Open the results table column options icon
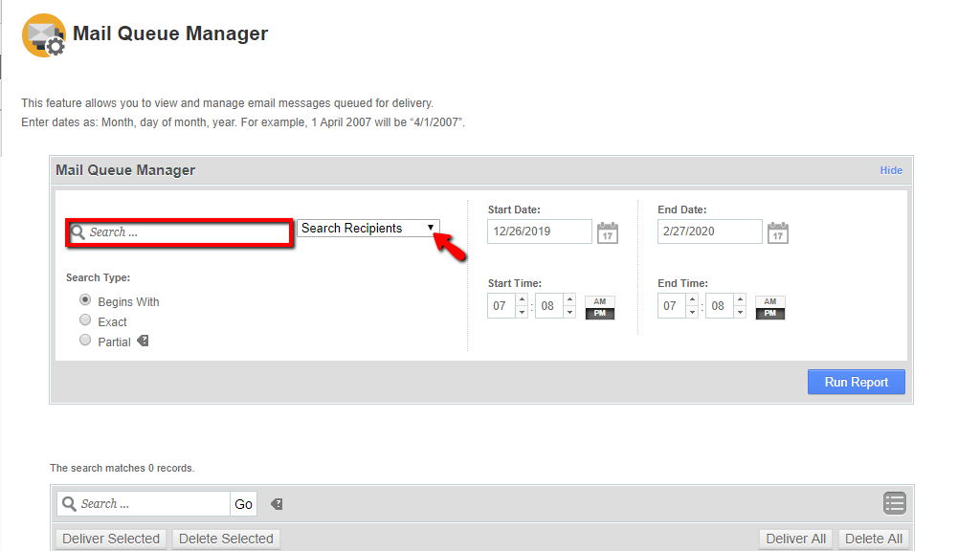Screen dimensions: 980x551 pyautogui.click(x=895, y=503)
